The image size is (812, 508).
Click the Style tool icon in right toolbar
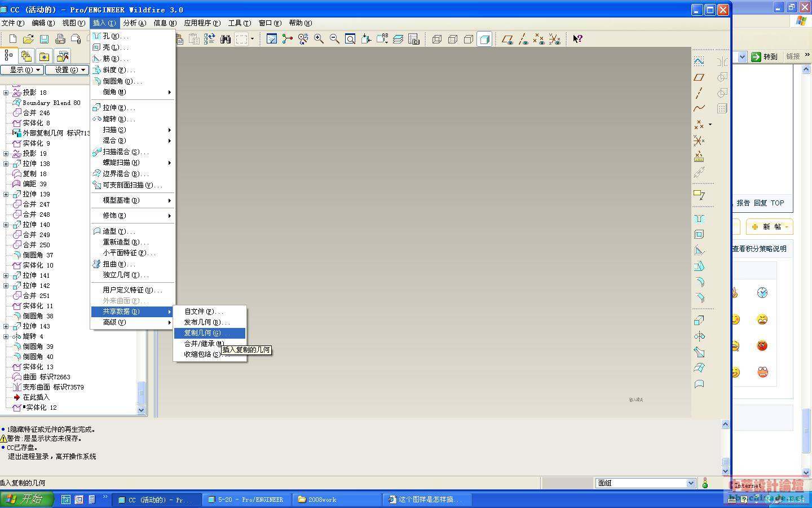point(699,384)
